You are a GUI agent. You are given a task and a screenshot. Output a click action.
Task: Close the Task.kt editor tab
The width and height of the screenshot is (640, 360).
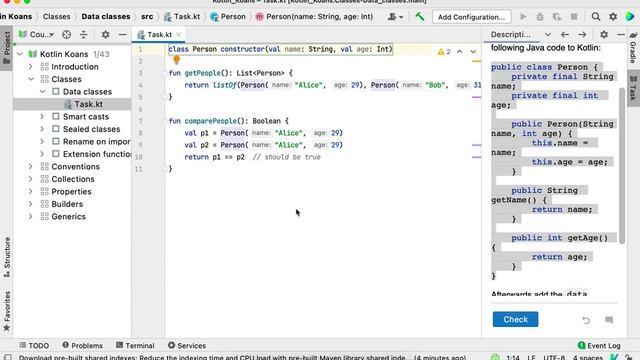pos(178,35)
